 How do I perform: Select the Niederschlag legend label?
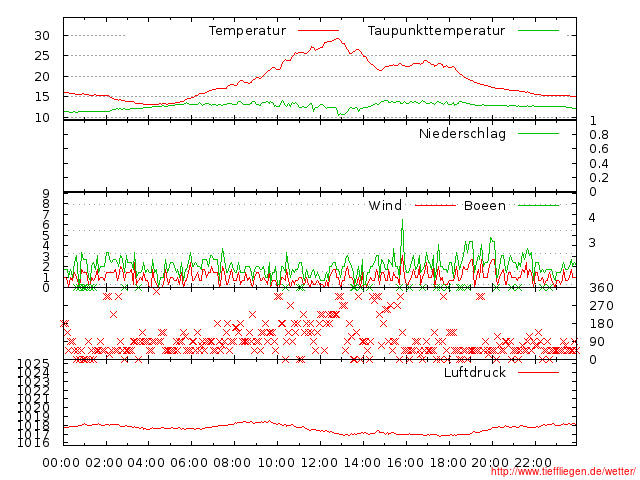coord(462,133)
